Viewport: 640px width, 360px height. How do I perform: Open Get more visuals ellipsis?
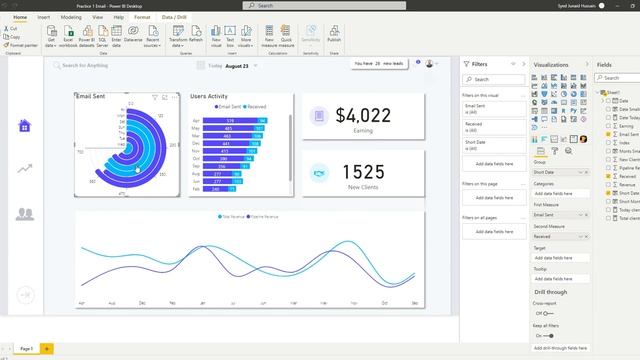click(x=544, y=127)
